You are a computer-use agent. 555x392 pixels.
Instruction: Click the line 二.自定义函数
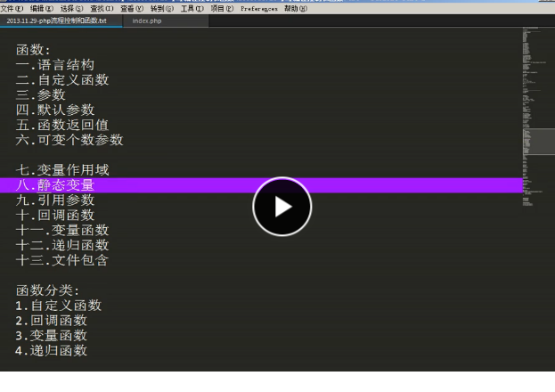pyautogui.click(x=62, y=80)
